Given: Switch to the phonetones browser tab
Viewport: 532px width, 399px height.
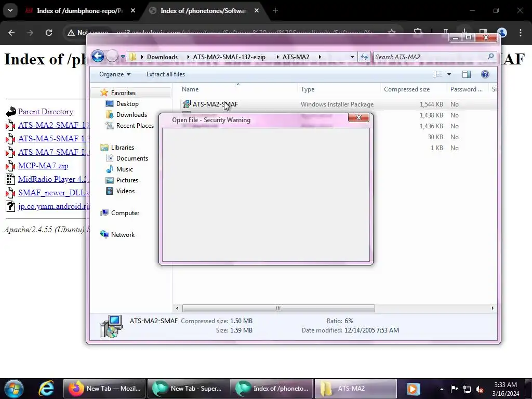Looking at the screenshot, I should (205, 10).
